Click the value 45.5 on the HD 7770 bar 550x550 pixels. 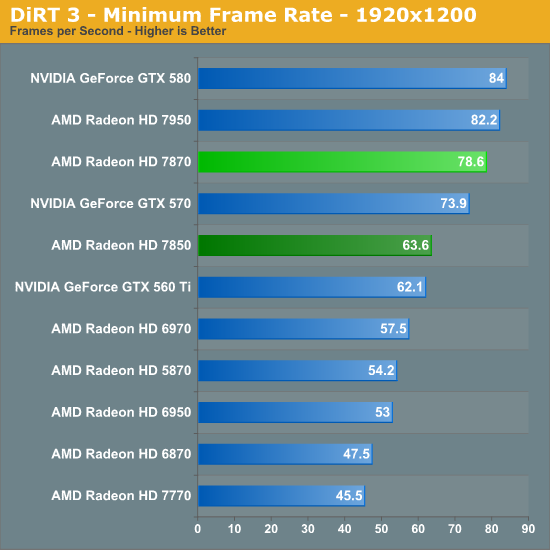(x=349, y=496)
